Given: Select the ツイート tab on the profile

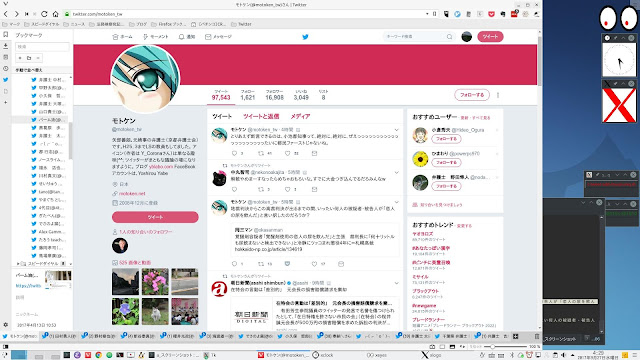Looking at the screenshot, I should 222,116.
